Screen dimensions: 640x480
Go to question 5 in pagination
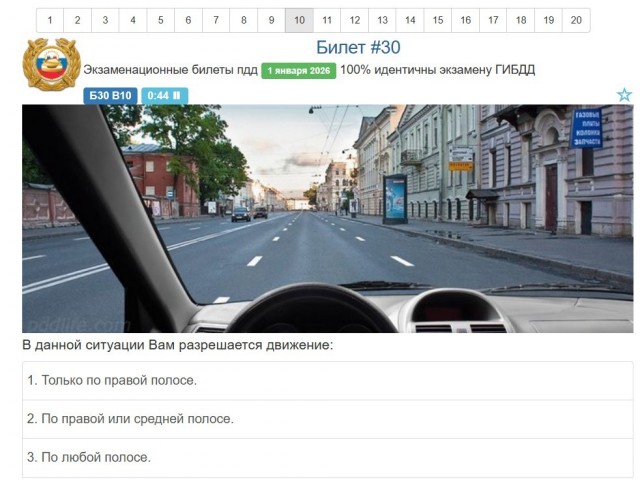(x=161, y=20)
